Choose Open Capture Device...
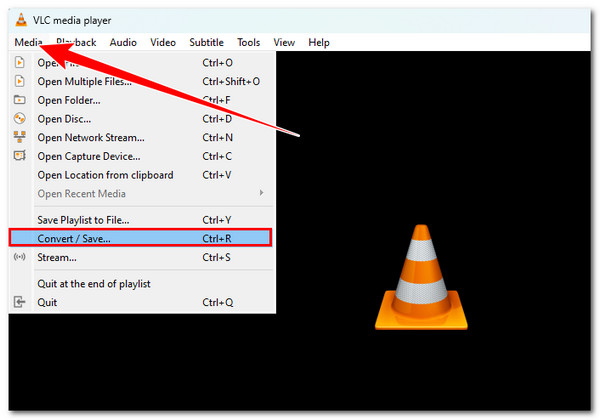 pyautogui.click(x=142, y=156)
